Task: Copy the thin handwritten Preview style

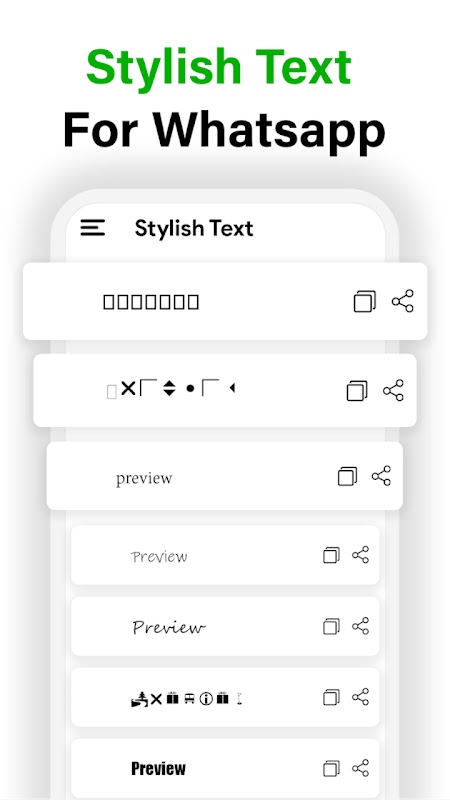Action: pos(331,555)
